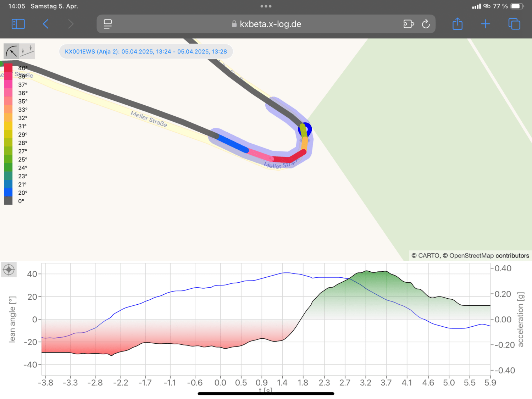Show the tab overview
Image resolution: width=532 pixels, height=399 pixels.
[x=514, y=24]
